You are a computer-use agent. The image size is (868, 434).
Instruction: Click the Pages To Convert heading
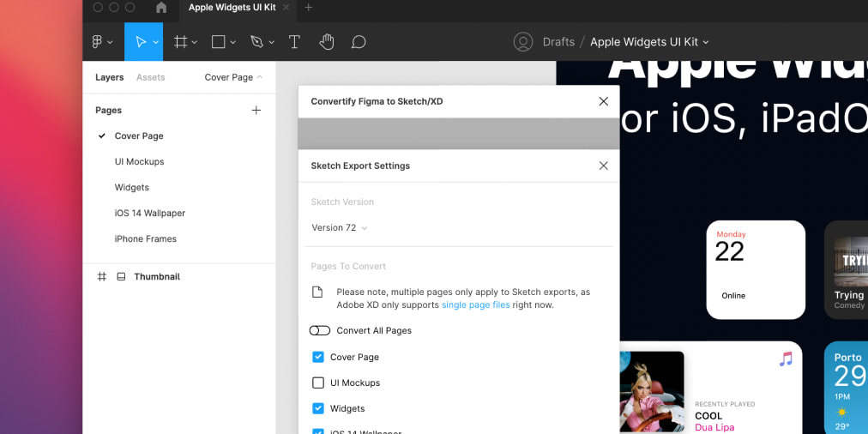(x=348, y=266)
